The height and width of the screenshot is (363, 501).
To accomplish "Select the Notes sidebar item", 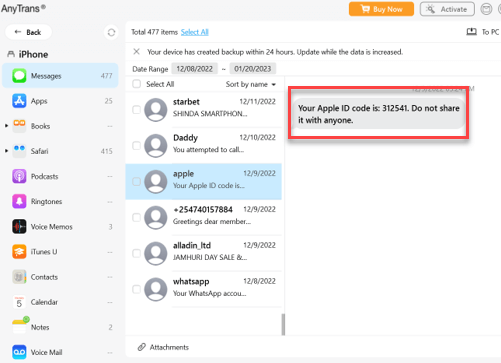I will click(60, 327).
